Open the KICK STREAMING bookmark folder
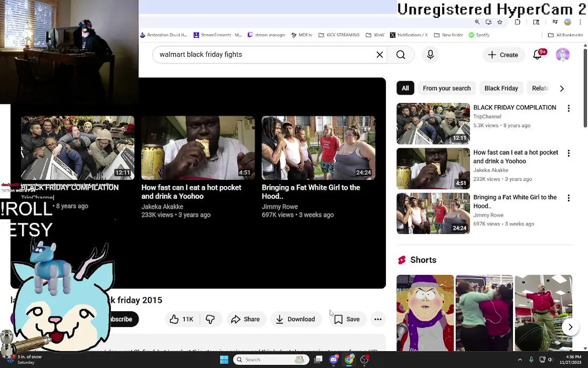 tap(339, 35)
